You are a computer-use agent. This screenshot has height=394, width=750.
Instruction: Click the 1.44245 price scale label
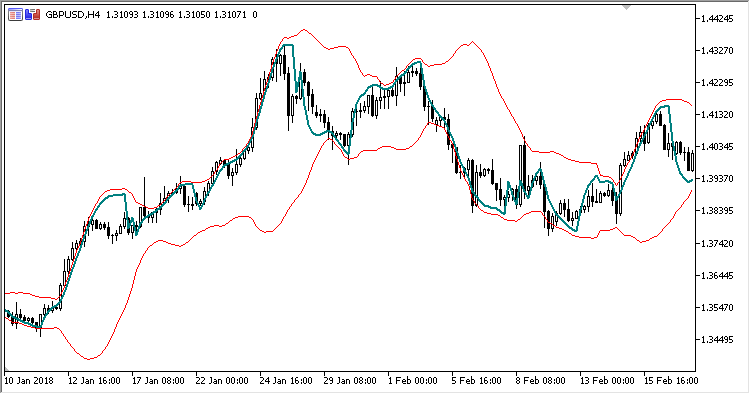(717, 19)
